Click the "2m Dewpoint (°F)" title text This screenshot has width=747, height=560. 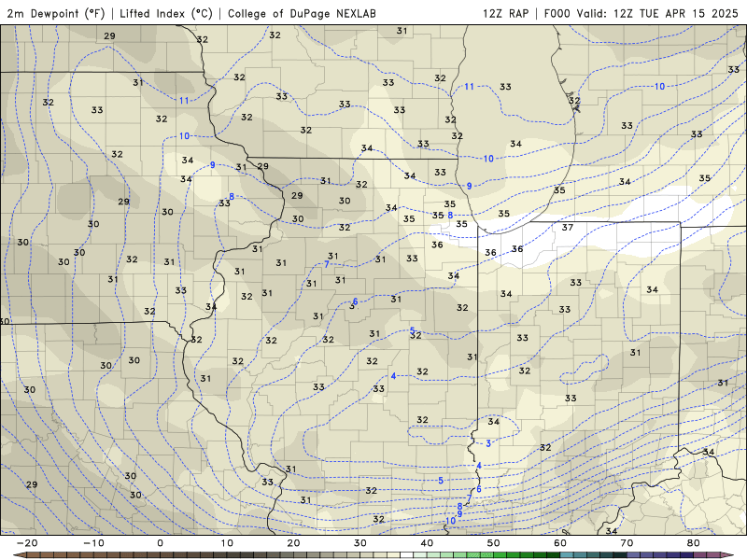pos(56,13)
